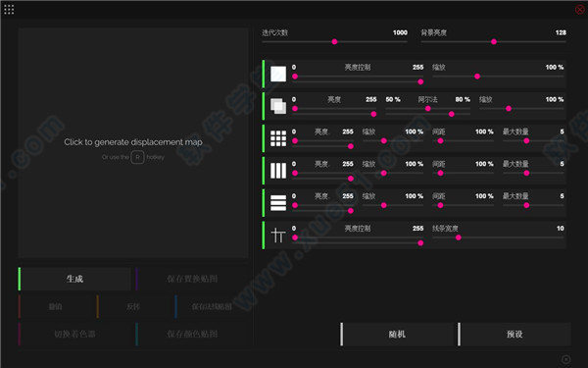Click the 背景亮度 background brightness slider handle
The image size is (588, 368).
[494, 41]
